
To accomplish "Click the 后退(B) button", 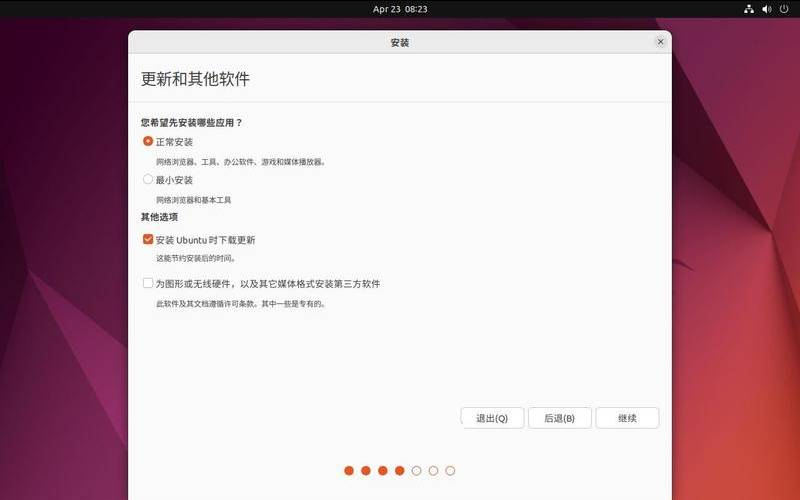I will click(560, 418).
